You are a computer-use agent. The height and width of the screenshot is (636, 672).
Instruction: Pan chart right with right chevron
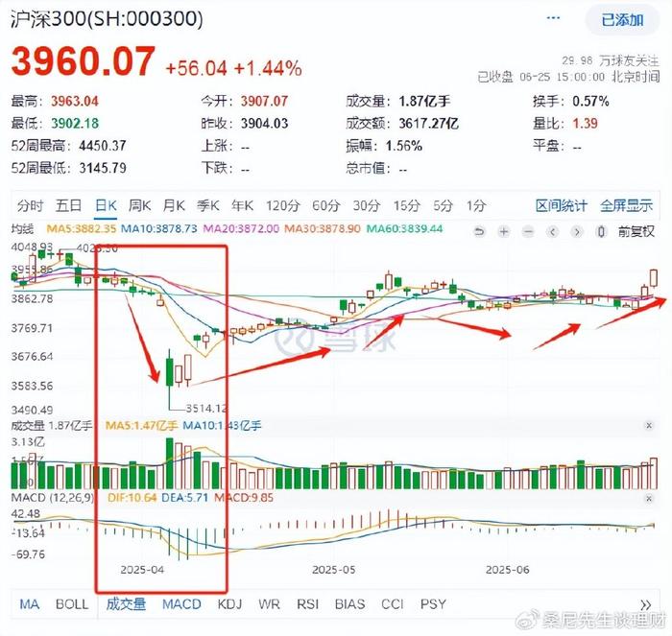coord(577,232)
